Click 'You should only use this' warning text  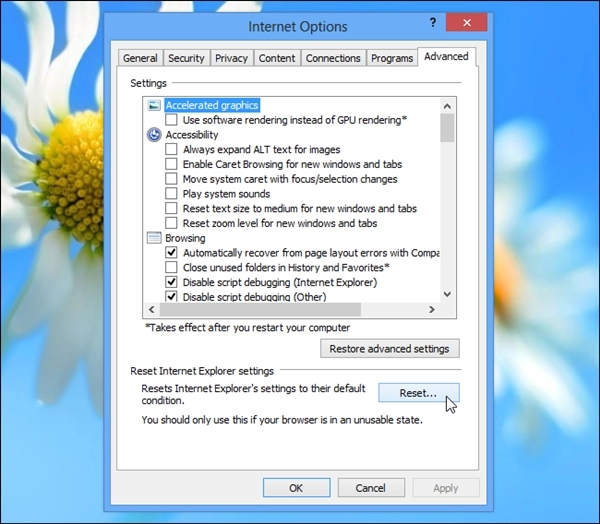click(282, 420)
